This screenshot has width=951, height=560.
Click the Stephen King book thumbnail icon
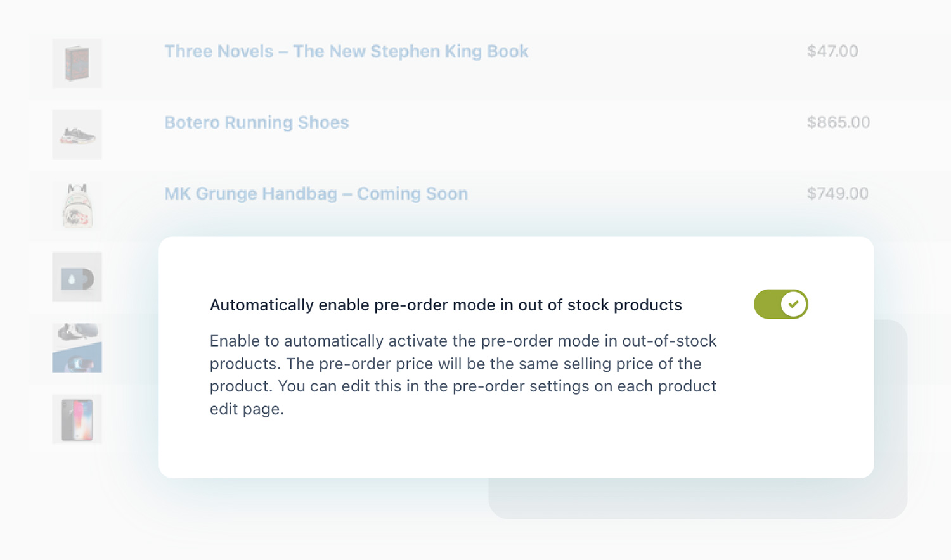pyautogui.click(x=76, y=63)
